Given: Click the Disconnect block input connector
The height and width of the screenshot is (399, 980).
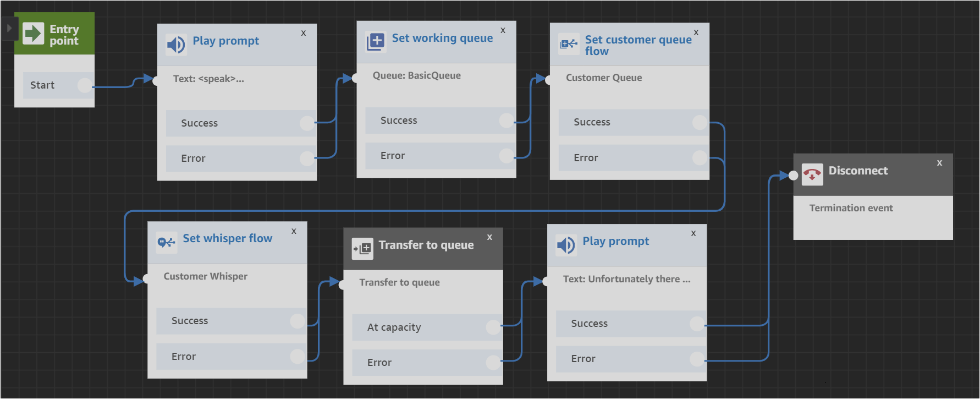Looking at the screenshot, I should tap(793, 176).
